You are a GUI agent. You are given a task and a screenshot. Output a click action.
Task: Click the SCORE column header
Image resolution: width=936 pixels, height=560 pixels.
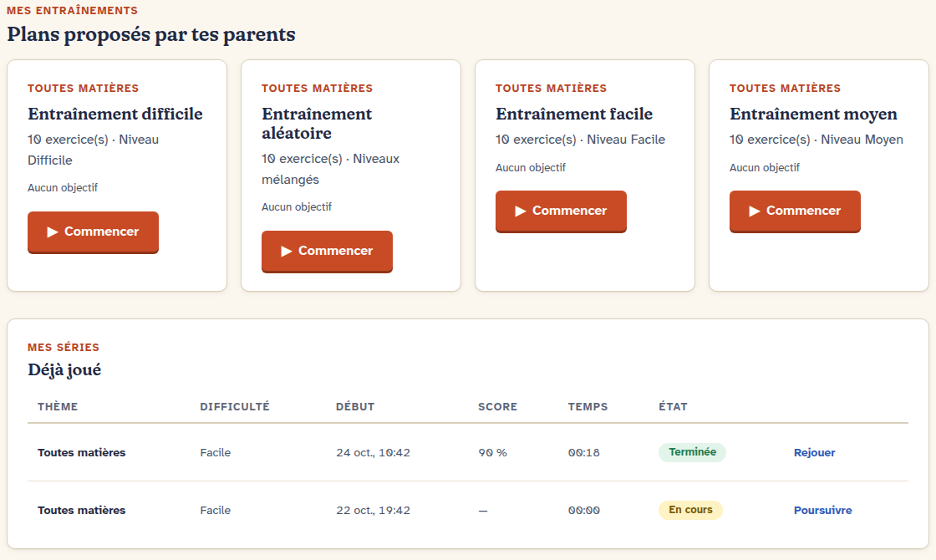click(498, 406)
